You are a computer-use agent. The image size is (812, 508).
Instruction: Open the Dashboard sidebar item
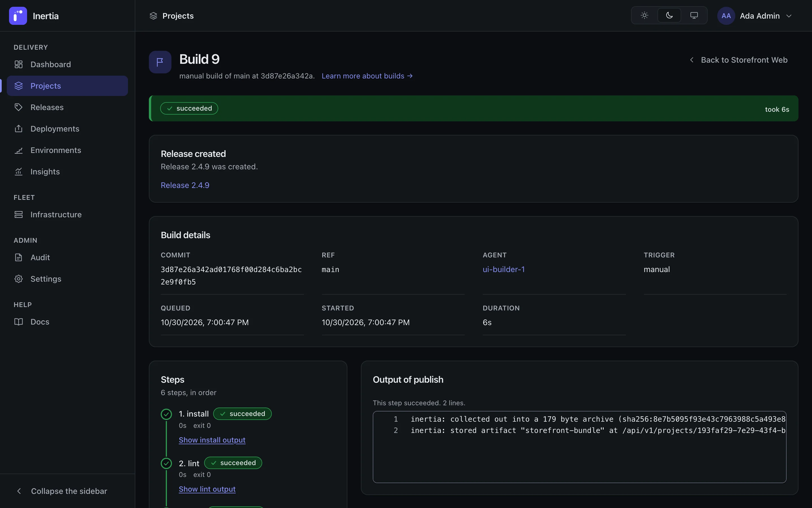(67, 64)
